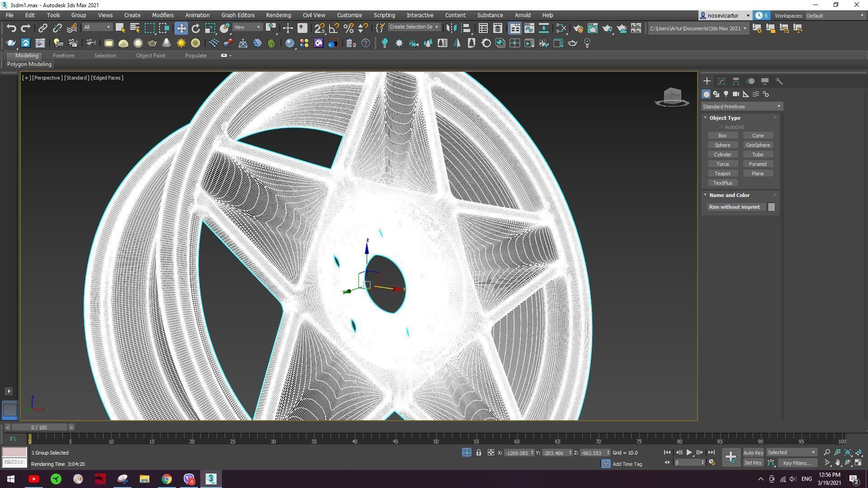Toggle Percent Snap
The height and width of the screenshot is (488, 868).
point(349,28)
